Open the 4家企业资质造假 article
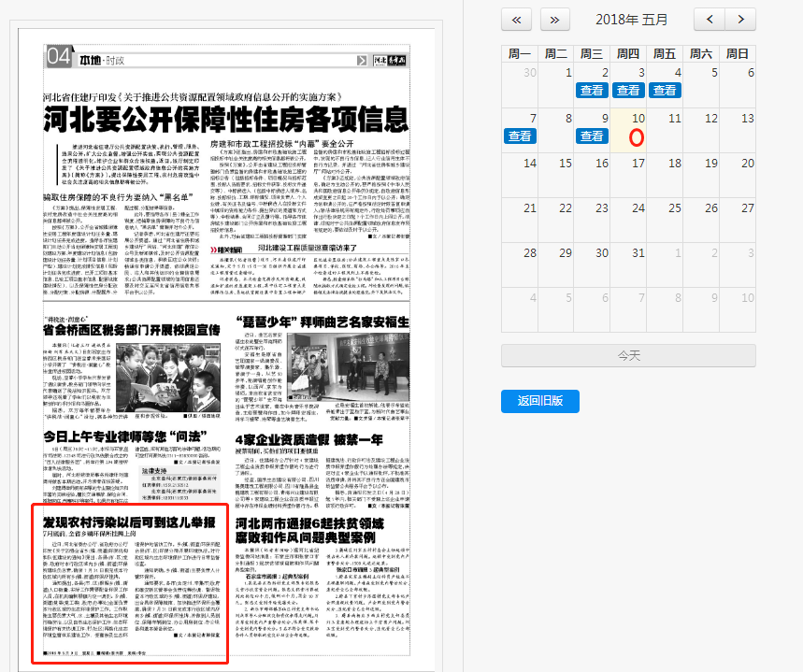The height and width of the screenshot is (672, 803). (309, 439)
